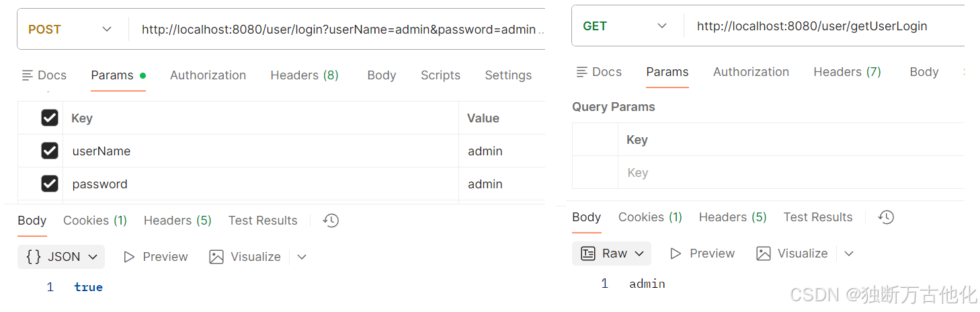Open the POST method dropdown
Screen dimensions: 980x312
coord(70,30)
